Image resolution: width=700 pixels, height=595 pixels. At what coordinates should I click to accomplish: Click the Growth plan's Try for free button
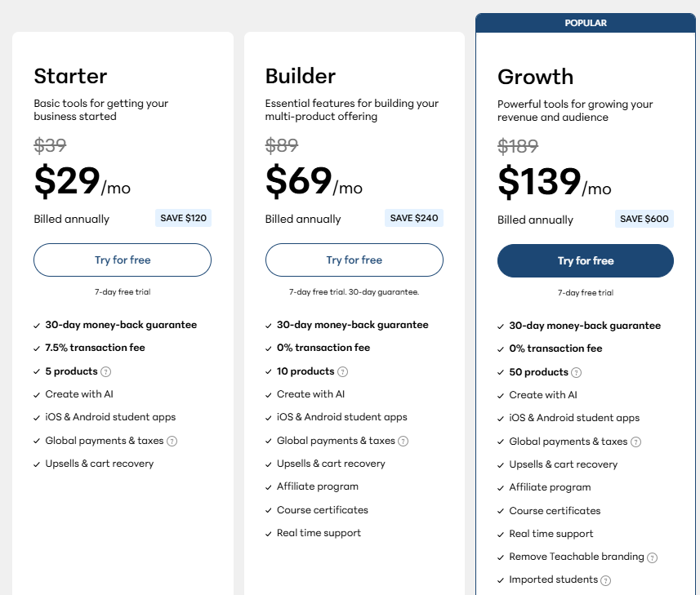click(x=585, y=260)
